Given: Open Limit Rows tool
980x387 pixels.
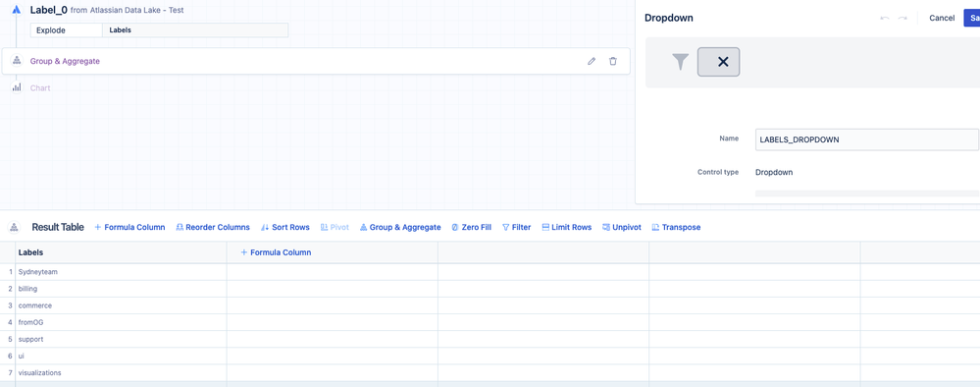Looking at the screenshot, I should [x=566, y=227].
